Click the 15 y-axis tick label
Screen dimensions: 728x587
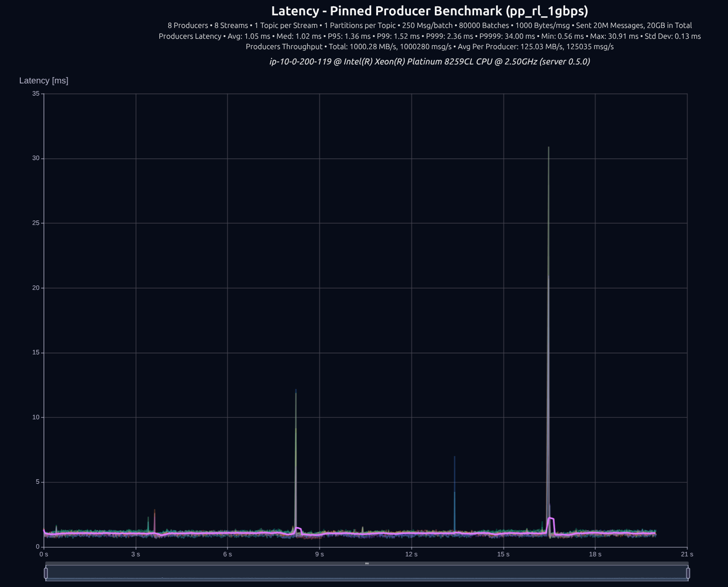point(36,353)
